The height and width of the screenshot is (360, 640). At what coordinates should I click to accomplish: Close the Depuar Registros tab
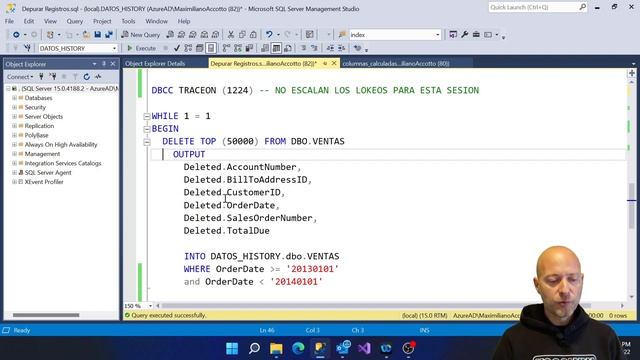tap(334, 63)
